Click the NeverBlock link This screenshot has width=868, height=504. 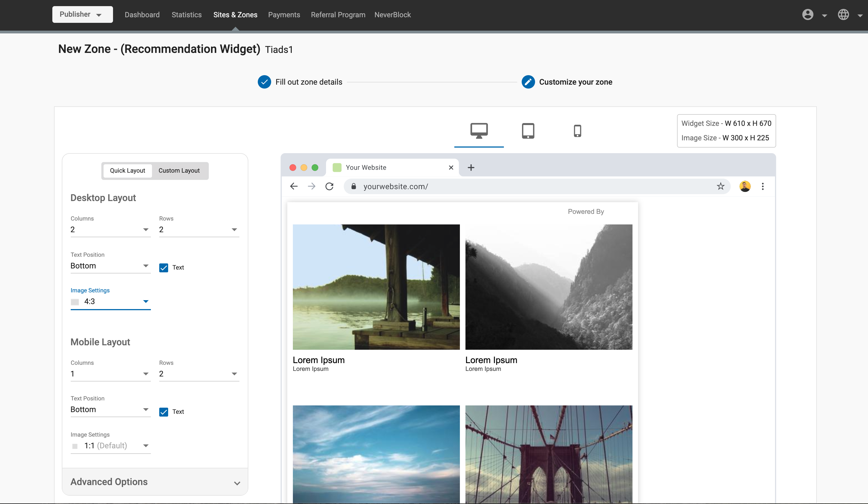[392, 15]
